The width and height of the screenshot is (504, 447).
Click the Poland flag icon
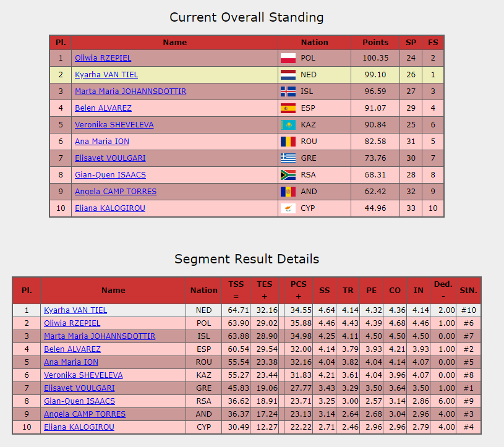pyautogui.click(x=288, y=58)
